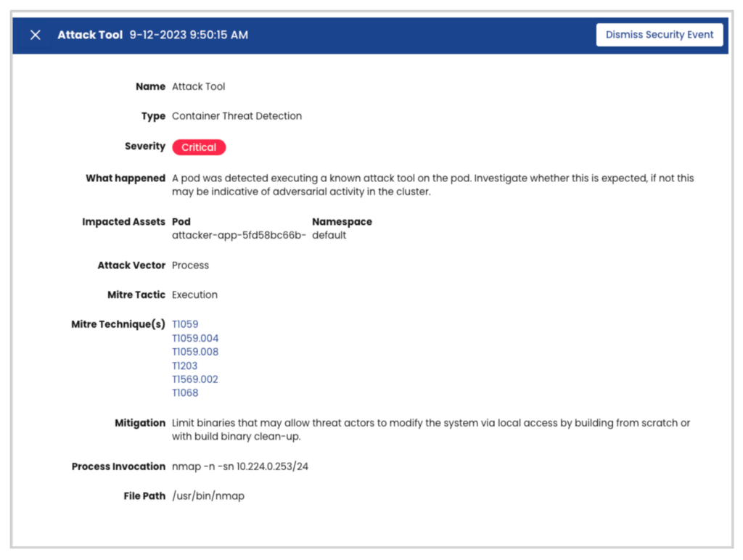
Task: Select pod name attacker-app-5fd58bc66b-
Action: [x=239, y=235]
